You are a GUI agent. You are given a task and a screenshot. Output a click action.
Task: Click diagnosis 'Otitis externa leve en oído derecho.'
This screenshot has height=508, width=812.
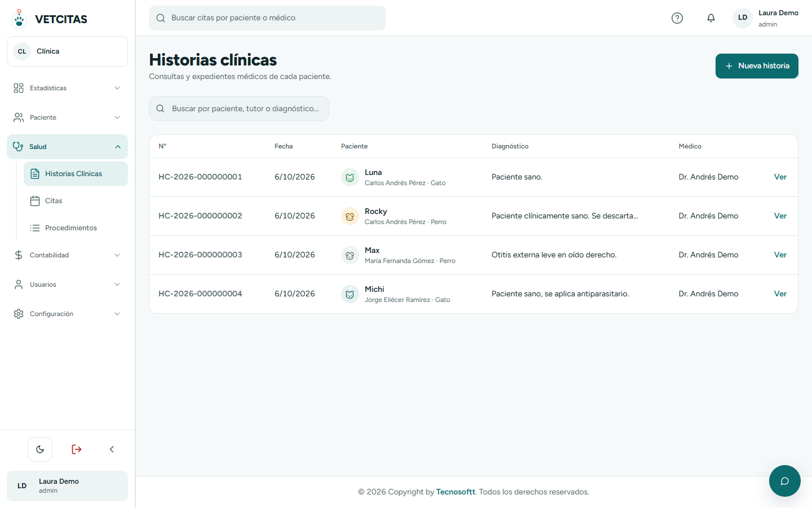(x=554, y=255)
